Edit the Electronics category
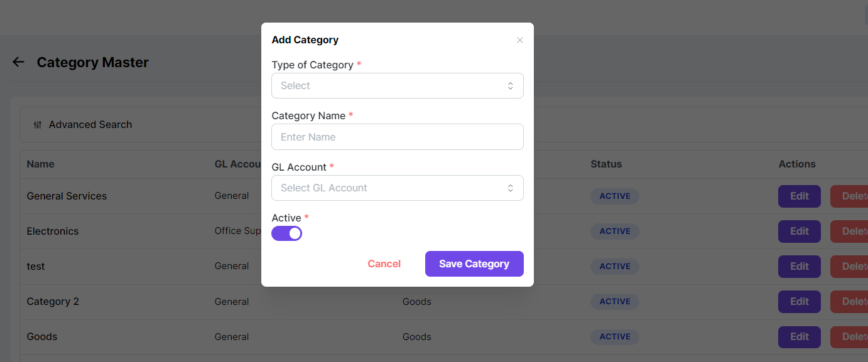 [x=799, y=232]
